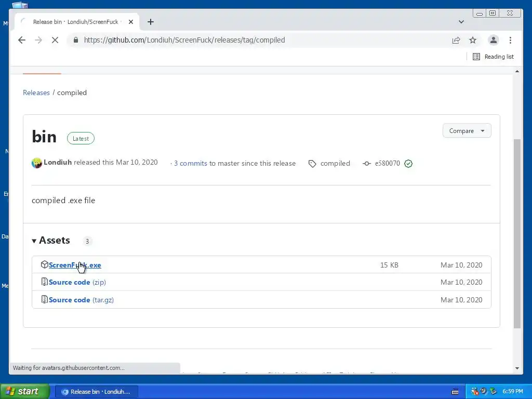
Task: Click the first system tray security icon
Action: (475, 391)
